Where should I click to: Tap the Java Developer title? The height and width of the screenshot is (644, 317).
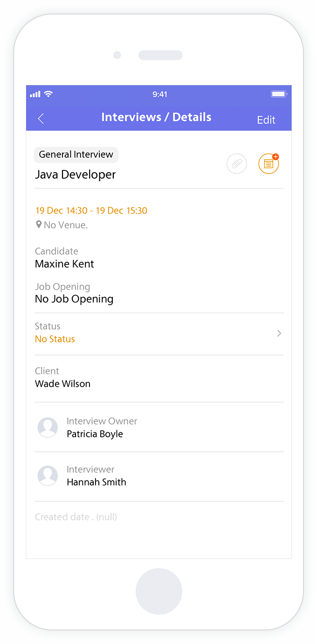point(76,175)
